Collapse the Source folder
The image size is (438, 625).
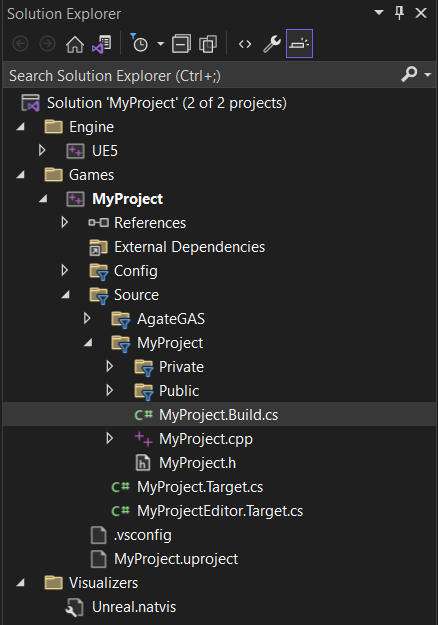[65, 295]
